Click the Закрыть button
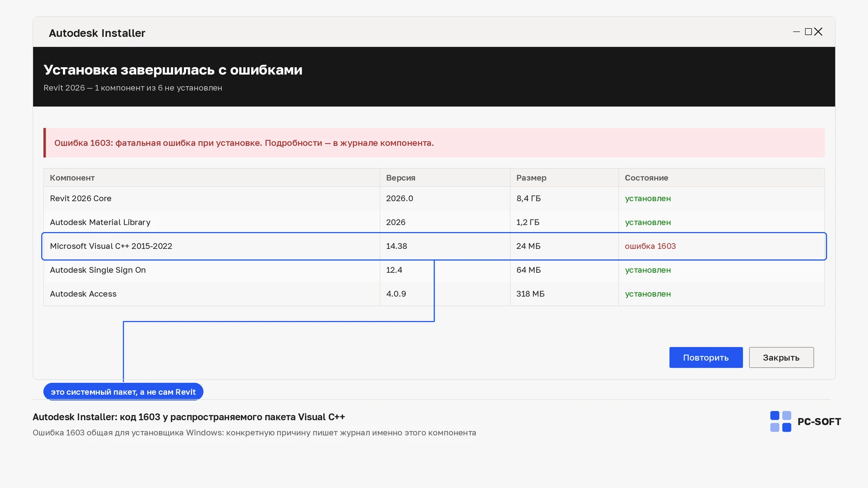868x488 pixels. click(x=781, y=357)
